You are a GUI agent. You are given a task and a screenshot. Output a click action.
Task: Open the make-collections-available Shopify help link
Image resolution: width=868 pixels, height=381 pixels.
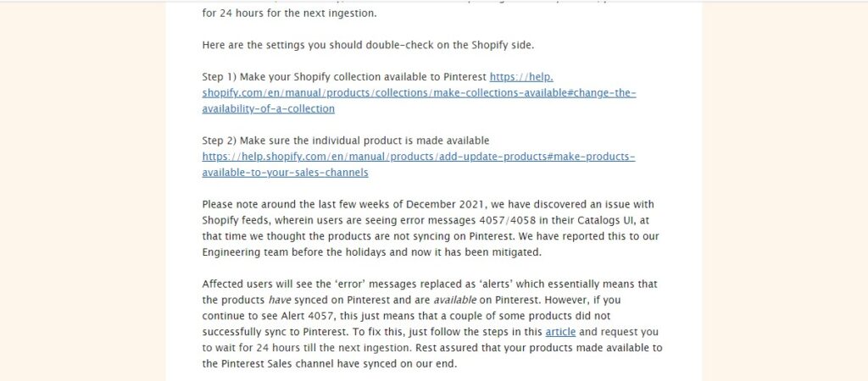pyautogui.click(x=419, y=93)
